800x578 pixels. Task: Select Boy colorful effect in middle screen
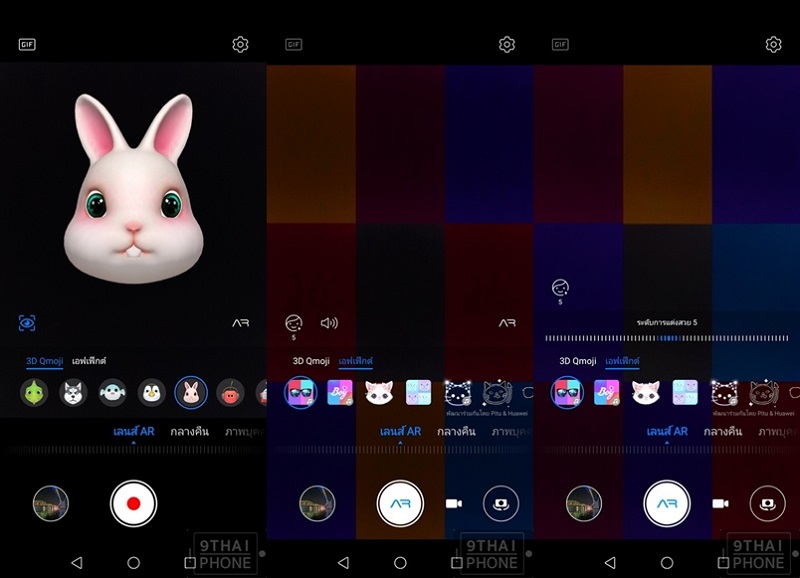point(340,393)
